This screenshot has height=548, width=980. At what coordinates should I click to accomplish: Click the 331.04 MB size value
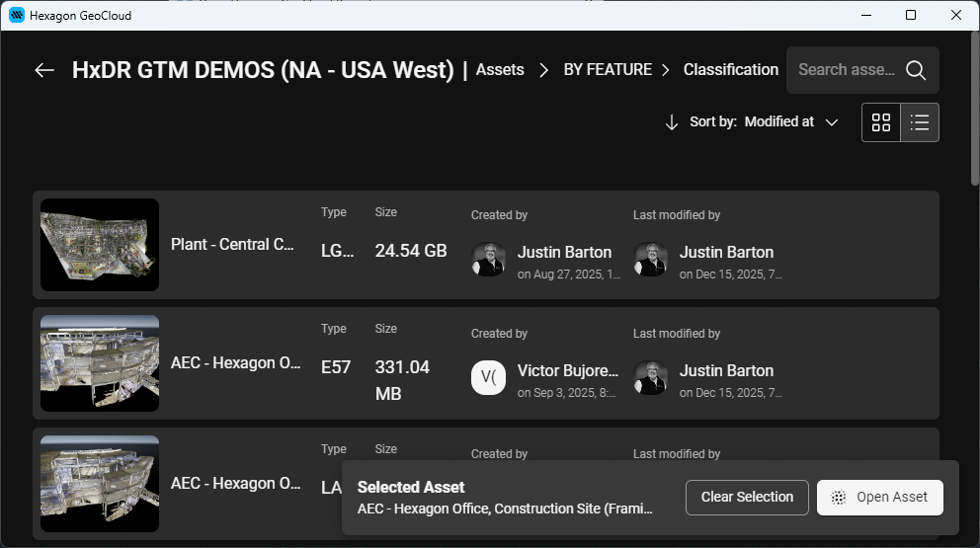click(x=402, y=380)
